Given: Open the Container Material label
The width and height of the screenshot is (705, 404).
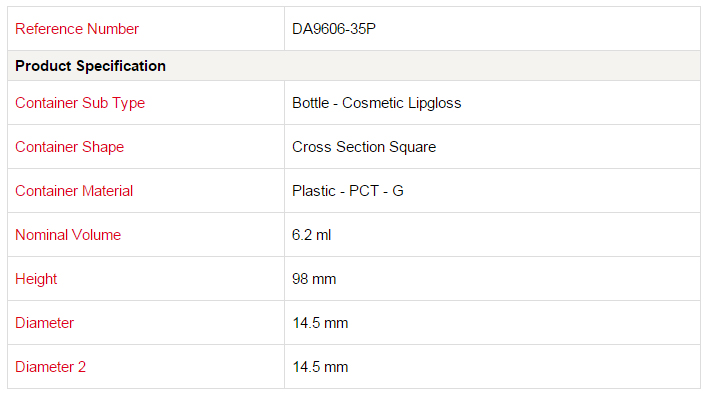Looking at the screenshot, I should coord(74,191).
